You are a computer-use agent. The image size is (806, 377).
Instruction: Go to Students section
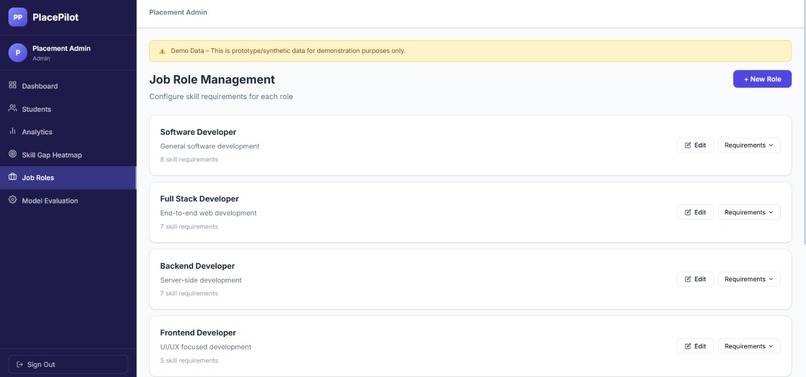coord(68,109)
